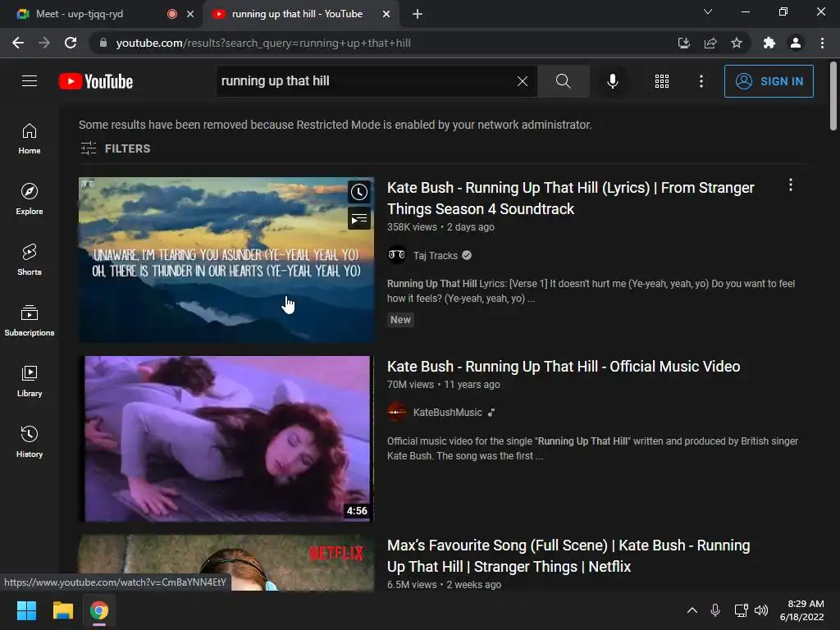
Task: Close the Meet browser tab
Action: 190,15
